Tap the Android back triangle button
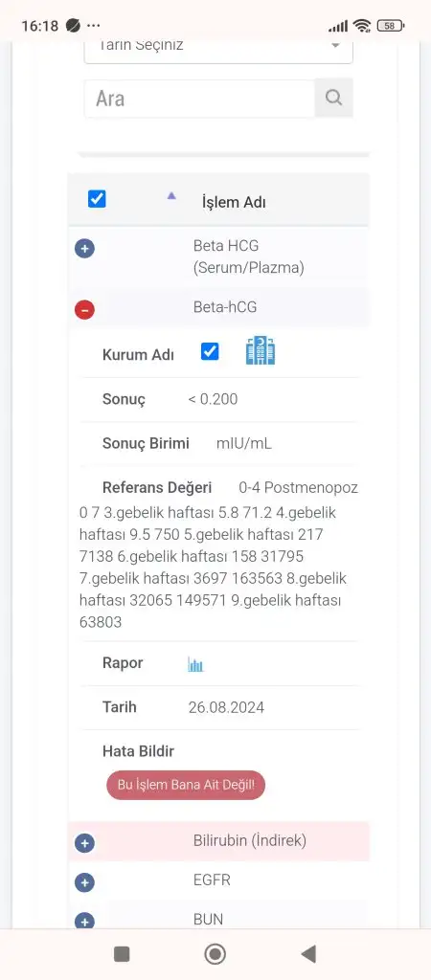This screenshot has height=980, width=431. 307,954
